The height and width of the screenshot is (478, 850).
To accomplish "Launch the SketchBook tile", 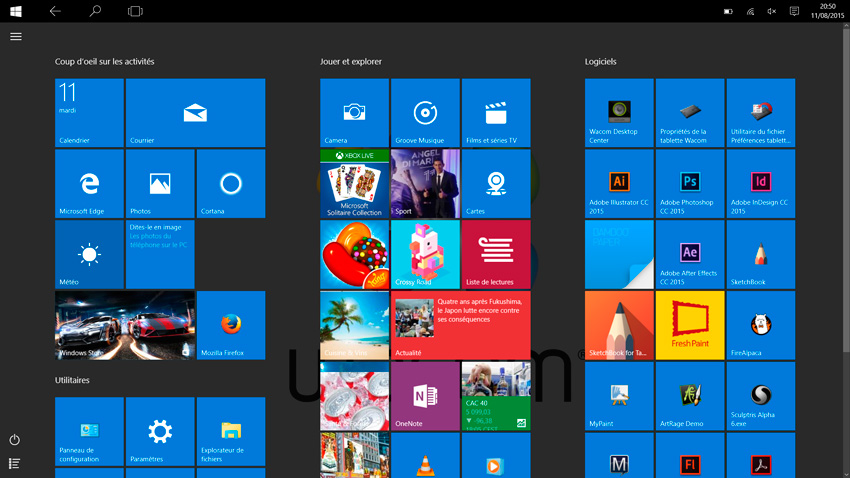I will (x=761, y=255).
